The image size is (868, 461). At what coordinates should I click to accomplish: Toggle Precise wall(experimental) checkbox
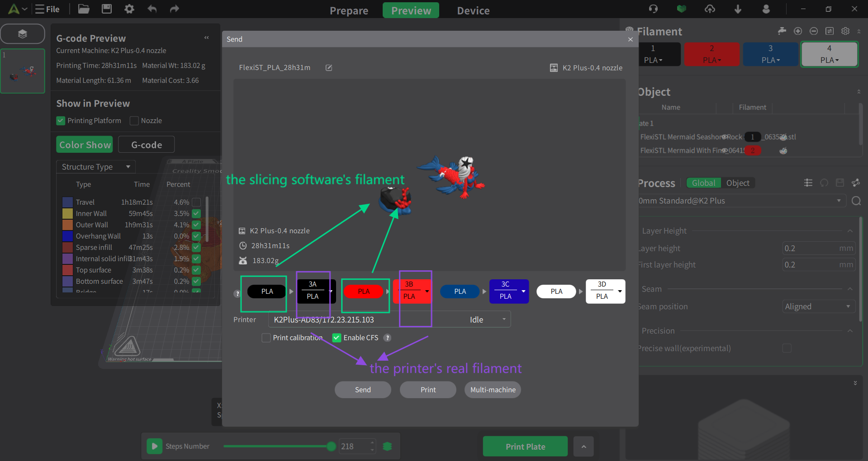[x=787, y=348]
